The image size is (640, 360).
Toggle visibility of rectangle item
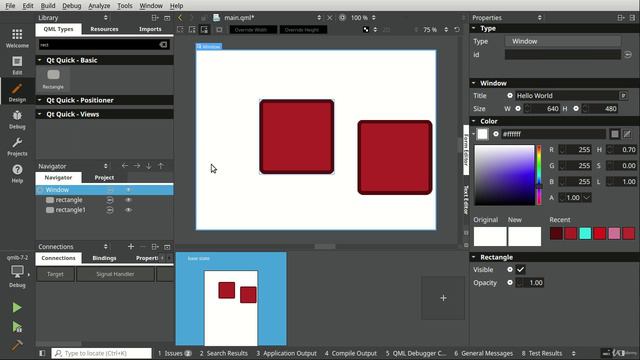point(129,200)
